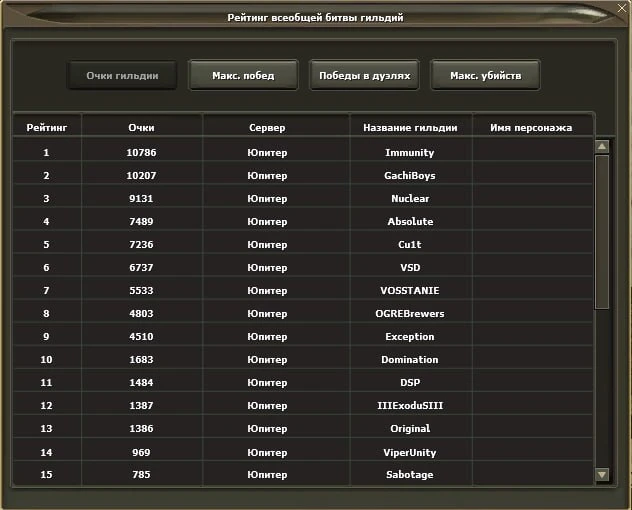This screenshot has height=510, width=632.
Task: Click rank number 15 in Рейтинг column
Action: click(46, 475)
